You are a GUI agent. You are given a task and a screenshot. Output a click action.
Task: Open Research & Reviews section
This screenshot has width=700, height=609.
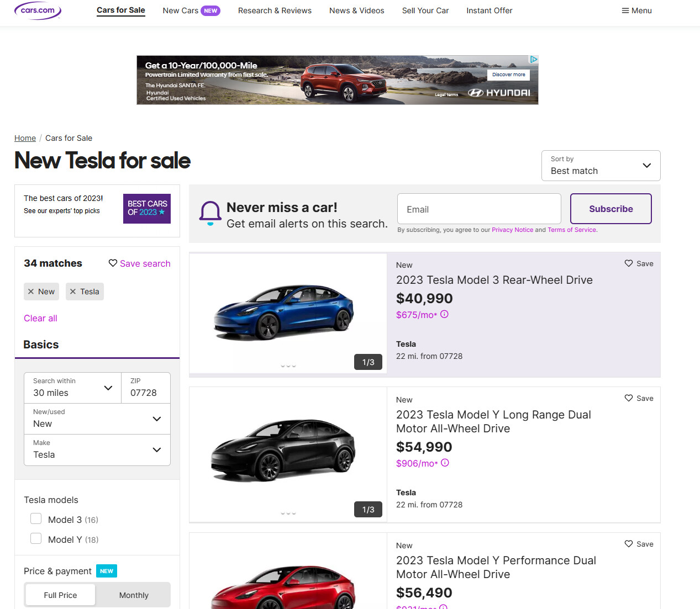tap(275, 10)
